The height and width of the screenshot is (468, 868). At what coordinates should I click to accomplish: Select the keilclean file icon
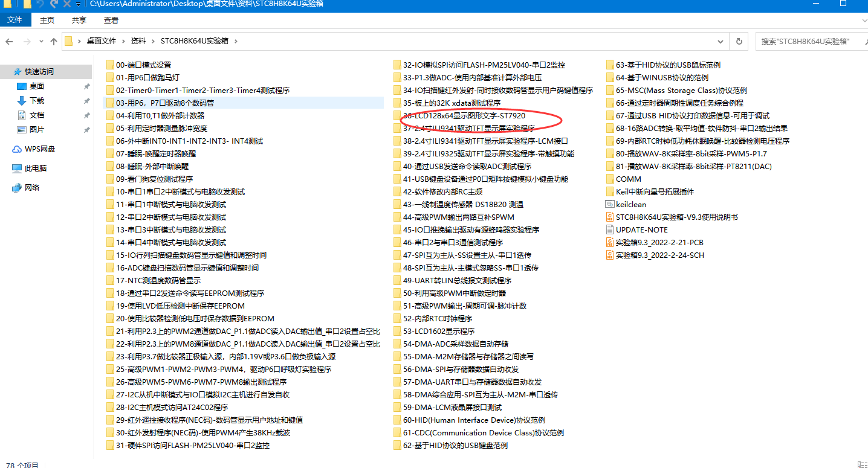coord(610,204)
